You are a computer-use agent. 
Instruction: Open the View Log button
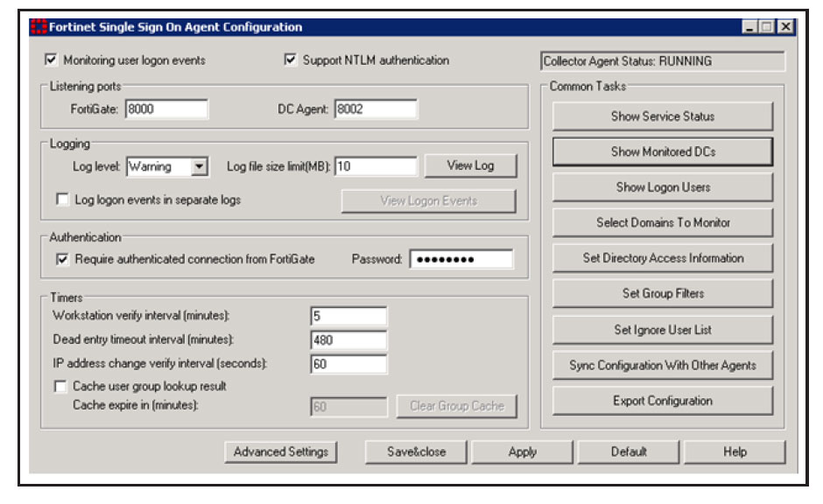click(x=470, y=165)
